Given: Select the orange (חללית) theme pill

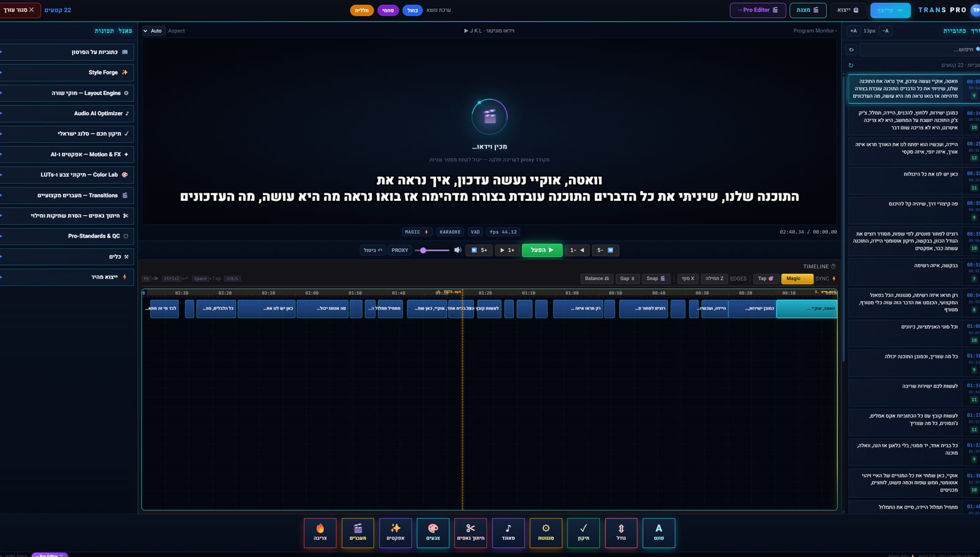Looking at the screenshot, I should coord(362,10).
